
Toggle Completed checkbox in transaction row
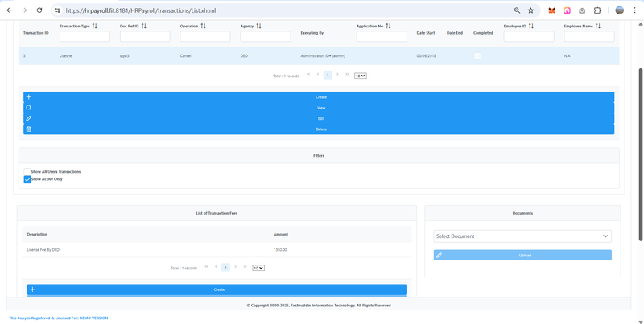pos(477,55)
